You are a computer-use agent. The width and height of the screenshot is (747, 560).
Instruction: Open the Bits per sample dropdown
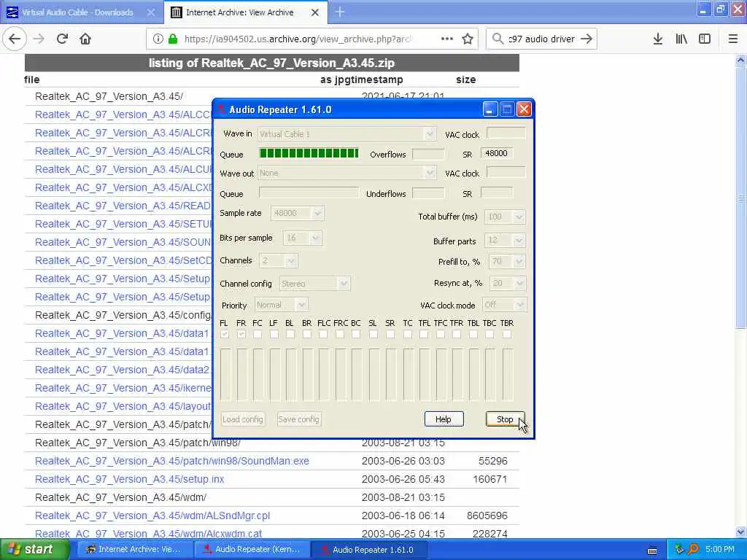[x=302, y=238]
